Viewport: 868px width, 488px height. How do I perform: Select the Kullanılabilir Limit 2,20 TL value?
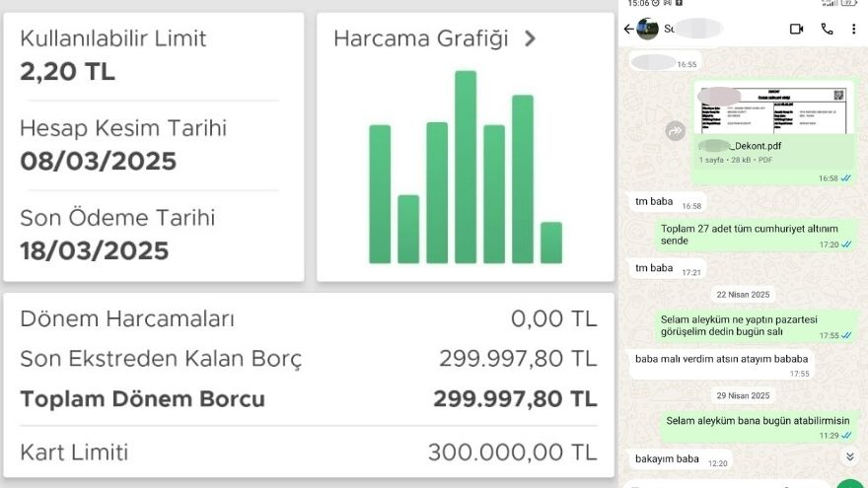(x=67, y=71)
